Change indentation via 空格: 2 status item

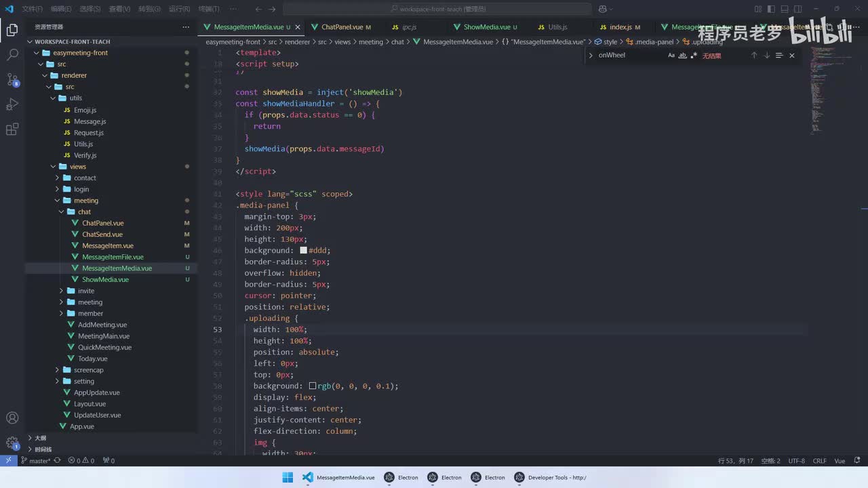(770, 461)
